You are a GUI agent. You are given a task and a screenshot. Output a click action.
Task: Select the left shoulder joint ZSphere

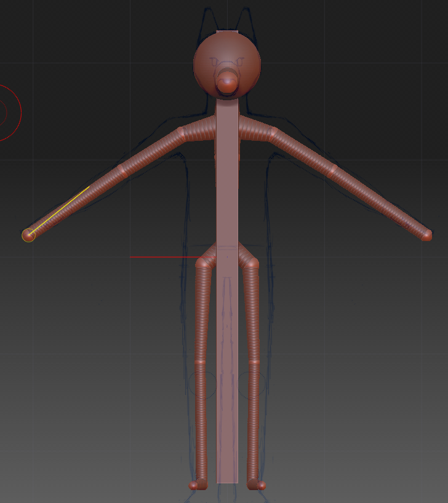[182, 132]
